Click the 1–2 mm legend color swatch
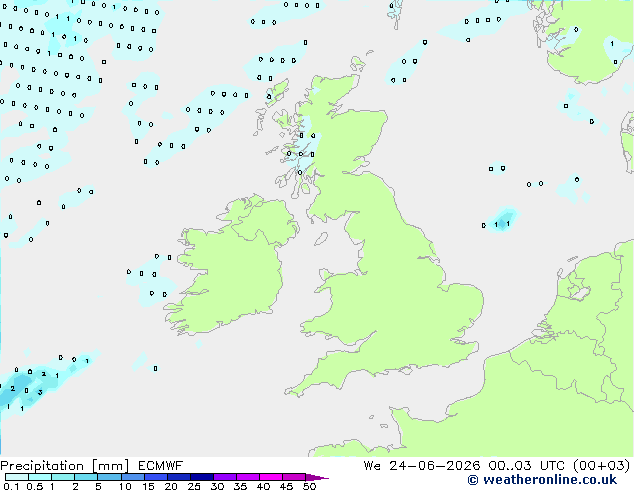 (x=63, y=477)
